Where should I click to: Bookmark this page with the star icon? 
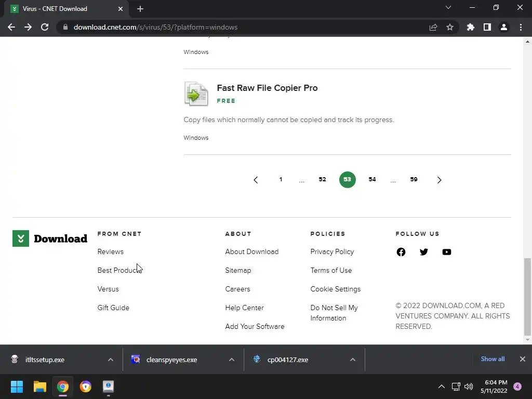coord(450,27)
